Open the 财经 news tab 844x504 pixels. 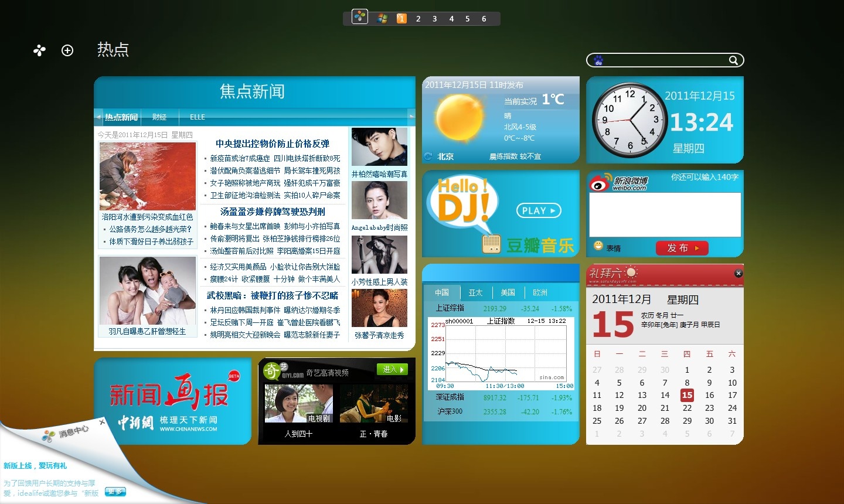159,117
